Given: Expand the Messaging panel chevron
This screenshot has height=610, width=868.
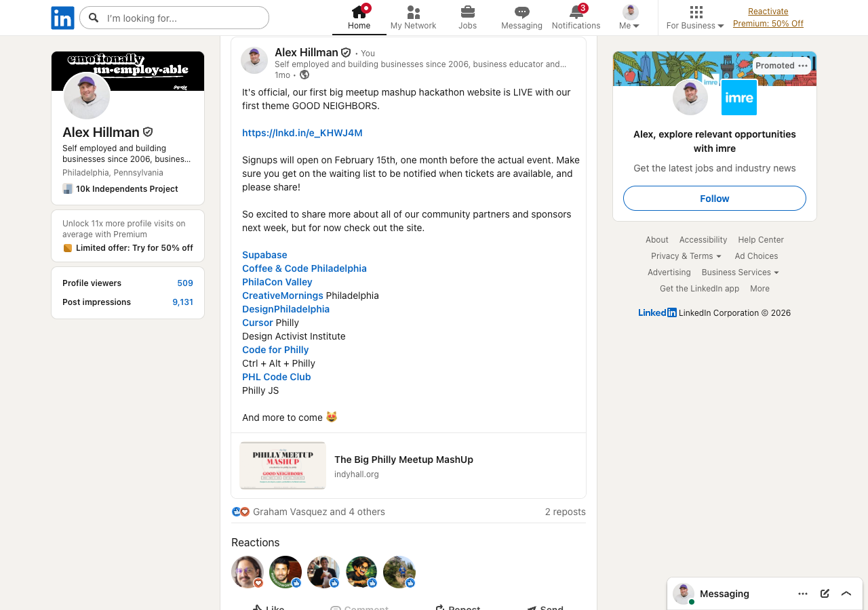Looking at the screenshot, I should tap(846, 594).
